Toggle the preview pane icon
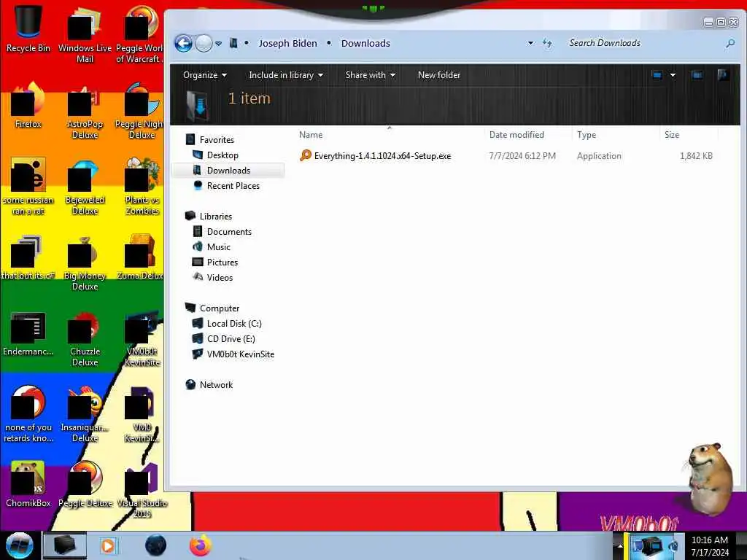Screen dimensions: 747x560 [x=697, y=75]
